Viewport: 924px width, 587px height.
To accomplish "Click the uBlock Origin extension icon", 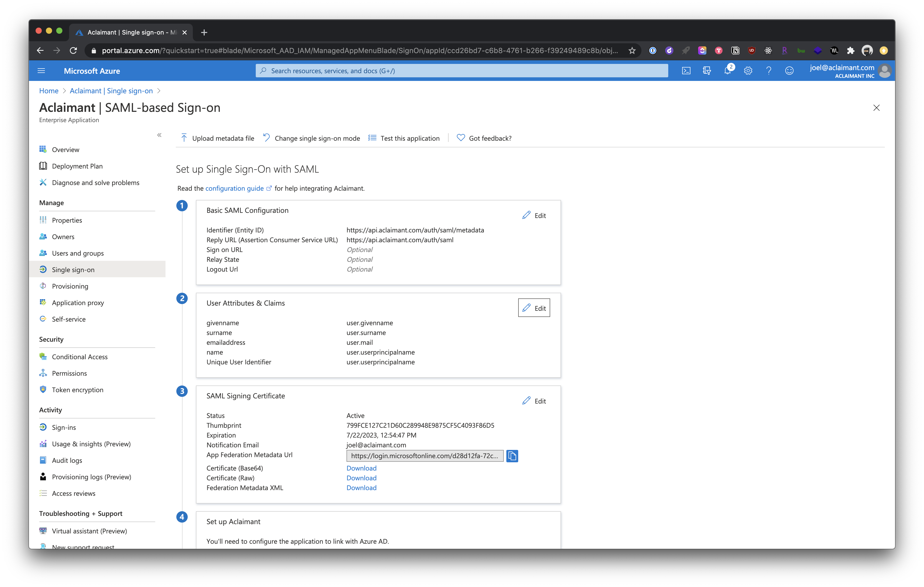I will tap(752, 51).
